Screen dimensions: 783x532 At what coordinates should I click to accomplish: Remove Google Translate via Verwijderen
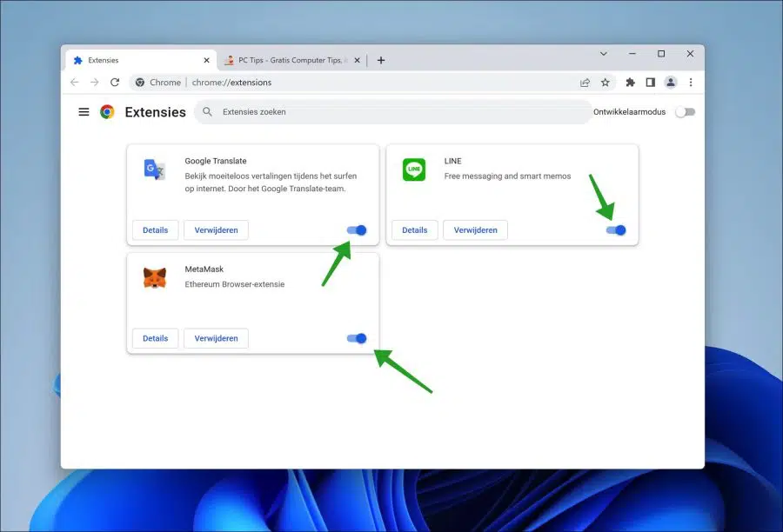point(216,230)
